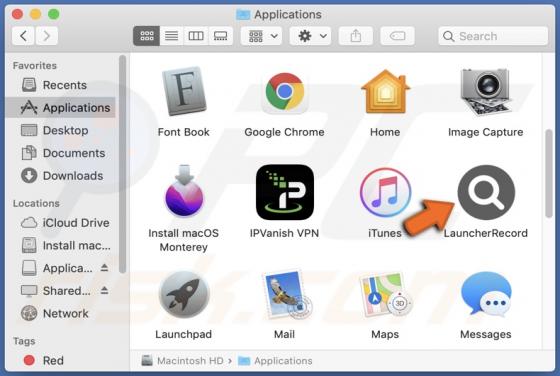Screen dimensions: 560x376
Task: Click the Messages speech bubble icon
Action: coord(486,295)
